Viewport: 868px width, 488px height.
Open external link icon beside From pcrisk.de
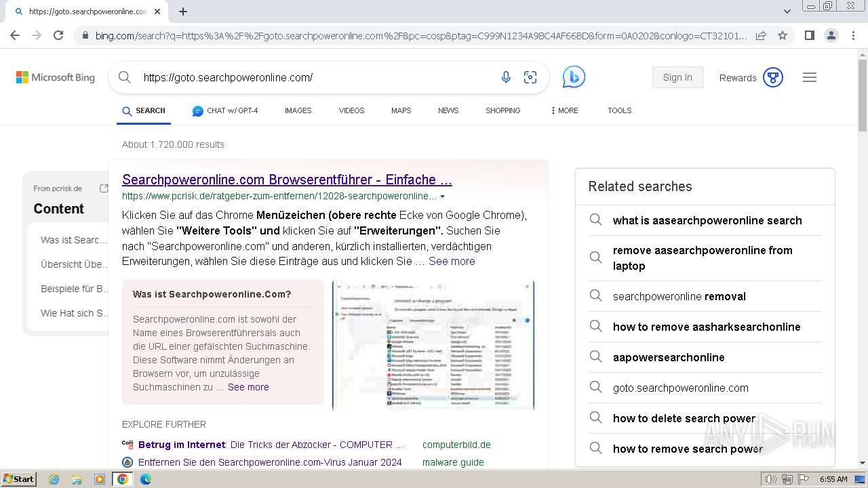coord(104,188)
